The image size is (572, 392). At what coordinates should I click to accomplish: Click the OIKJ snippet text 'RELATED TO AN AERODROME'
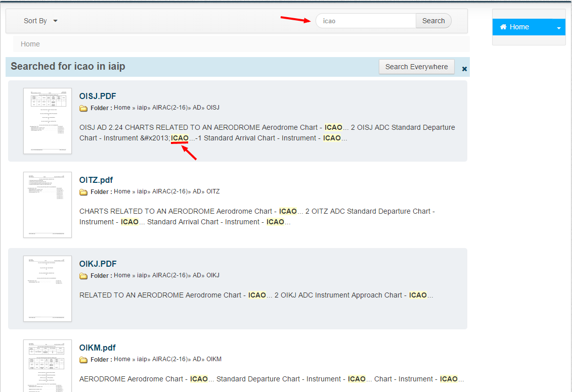(x=131, y=295)
